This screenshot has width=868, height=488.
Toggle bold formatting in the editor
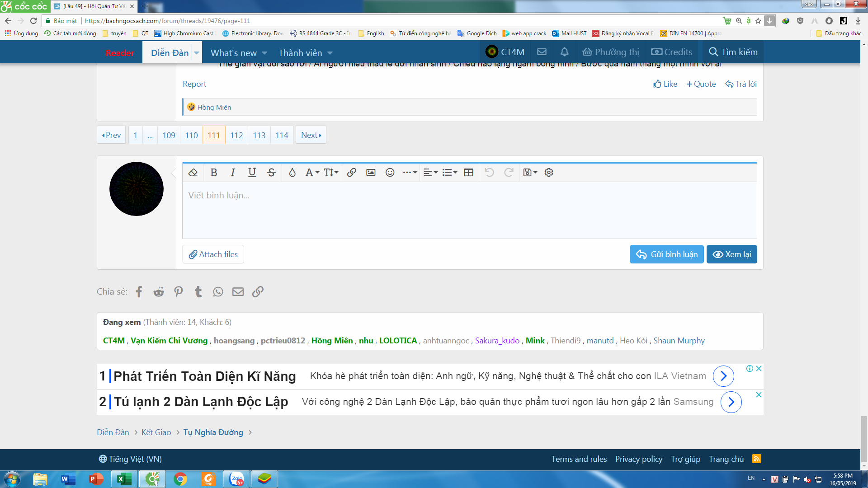[214, 173]
